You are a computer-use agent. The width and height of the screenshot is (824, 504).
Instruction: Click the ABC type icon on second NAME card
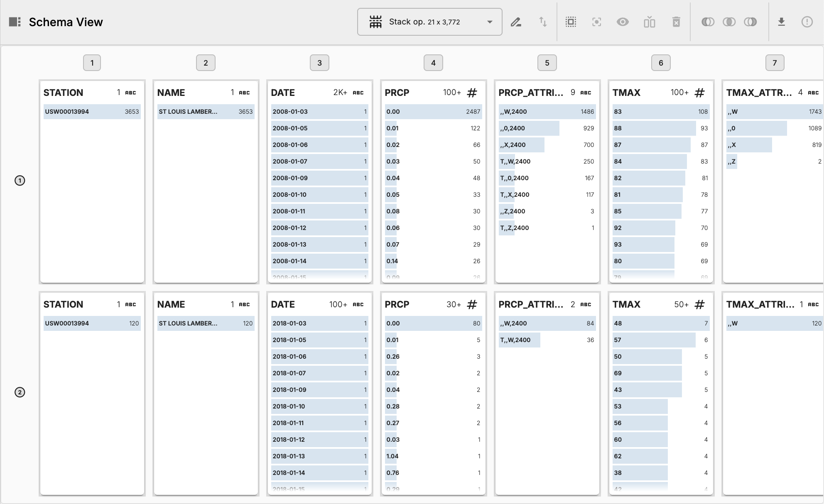tap(244, 304)
